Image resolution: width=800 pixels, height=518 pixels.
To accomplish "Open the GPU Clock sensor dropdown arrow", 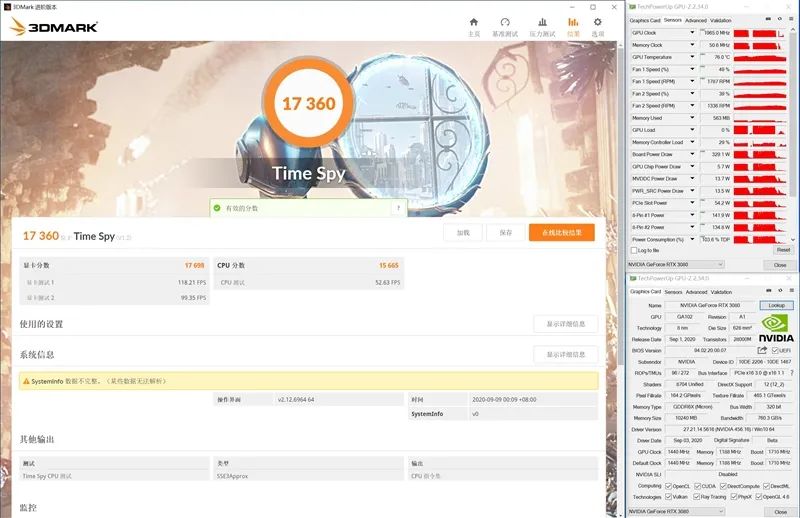I will [692, 33].
